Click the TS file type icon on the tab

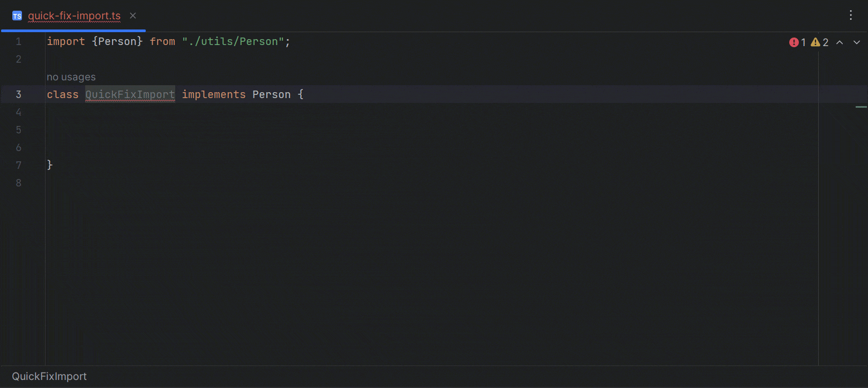click(17, 16)
